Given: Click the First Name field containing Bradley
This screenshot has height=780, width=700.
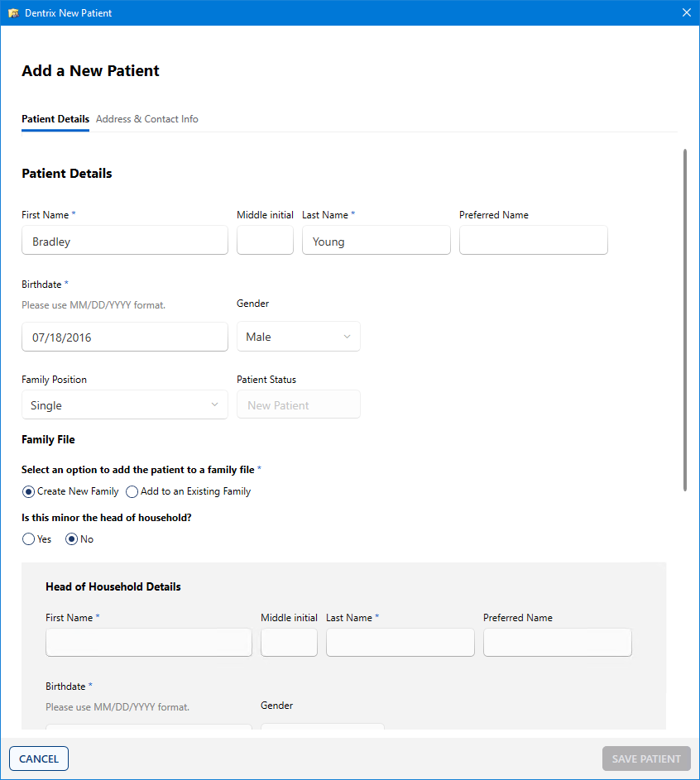Looking at the screenshot, I should tap(124, 240).
